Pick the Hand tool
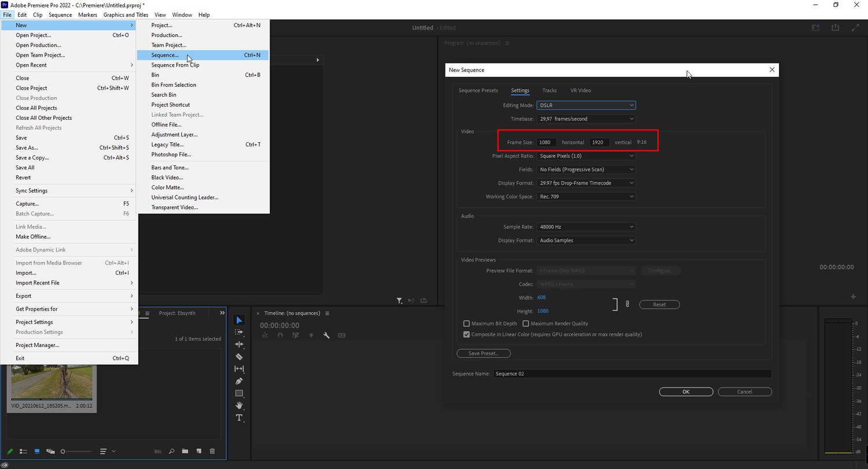 point(239,405)
